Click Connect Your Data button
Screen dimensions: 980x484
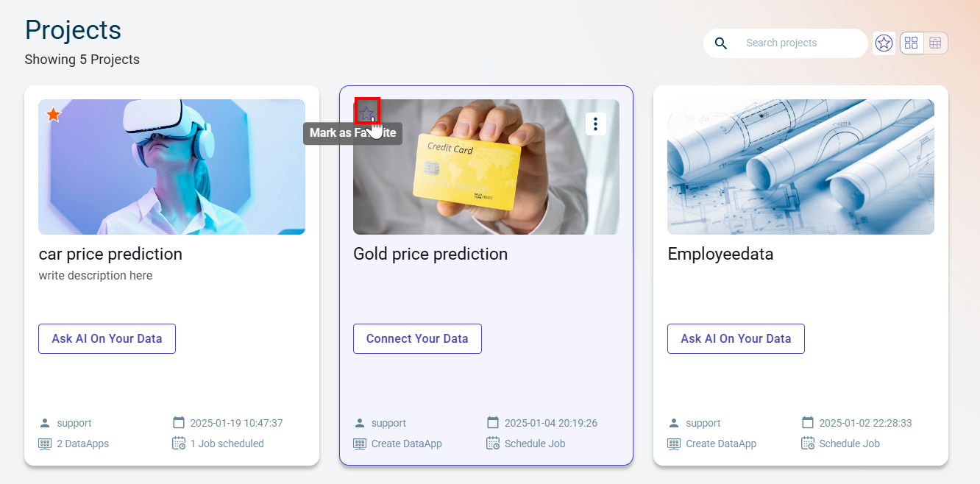click(x=417, y=338)
